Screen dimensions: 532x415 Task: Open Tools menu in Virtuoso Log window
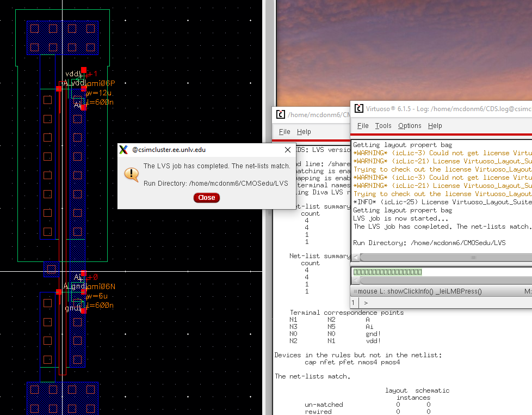(x=383, y=126)
